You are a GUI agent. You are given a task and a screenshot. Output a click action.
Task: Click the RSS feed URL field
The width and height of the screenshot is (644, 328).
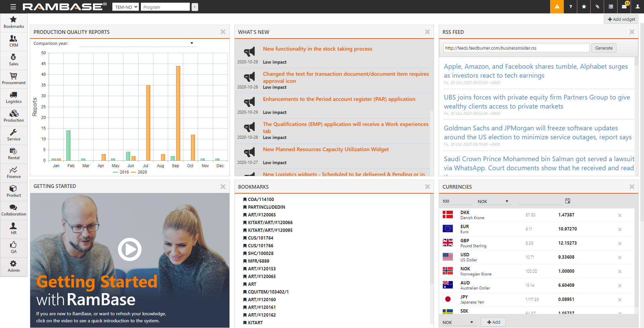[x=516, y=48]
